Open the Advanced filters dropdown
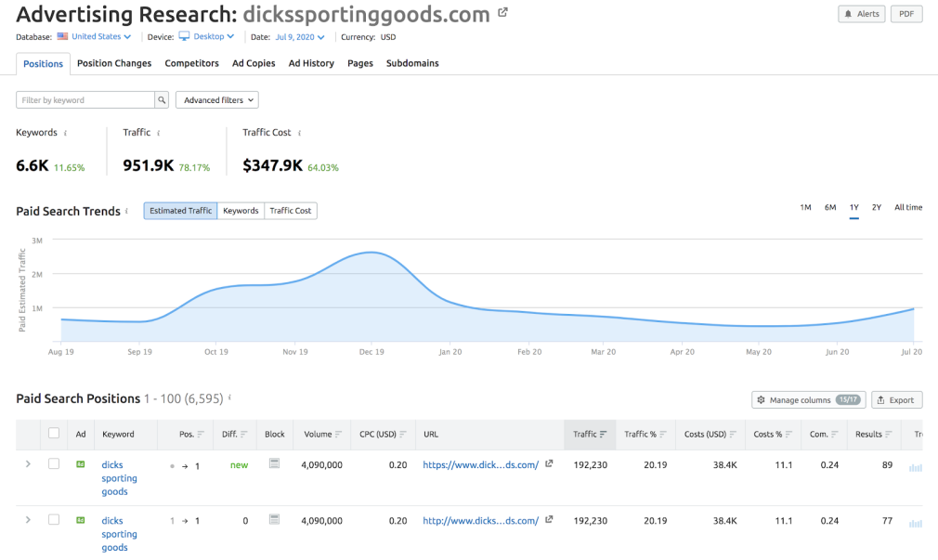The width and height of the screenshot is (938, 560). coord(216,99)
